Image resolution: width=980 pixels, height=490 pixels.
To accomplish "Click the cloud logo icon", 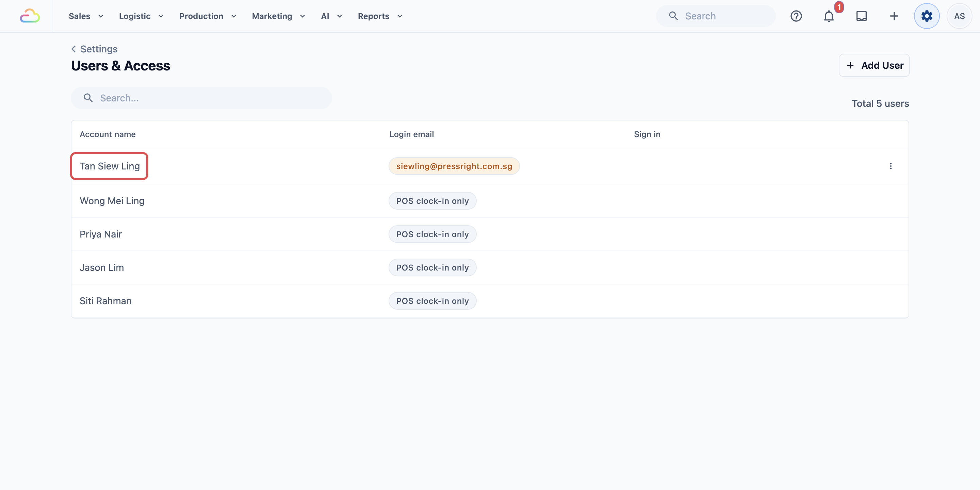I will [30, 16].
